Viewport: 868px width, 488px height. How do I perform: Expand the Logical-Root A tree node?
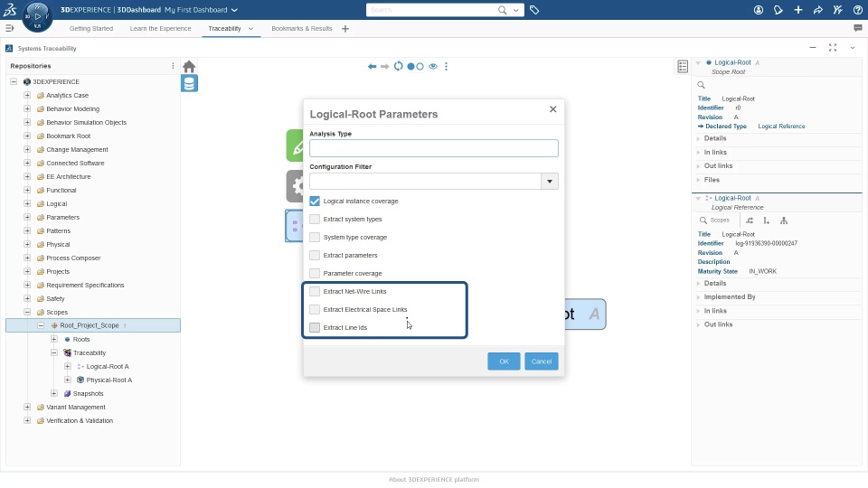68,366
